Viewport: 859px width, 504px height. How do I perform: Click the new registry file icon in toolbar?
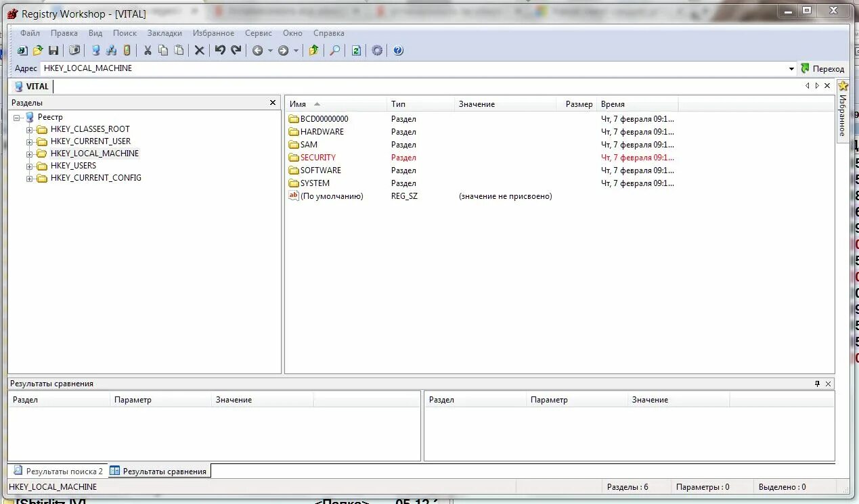click(22, 51)
